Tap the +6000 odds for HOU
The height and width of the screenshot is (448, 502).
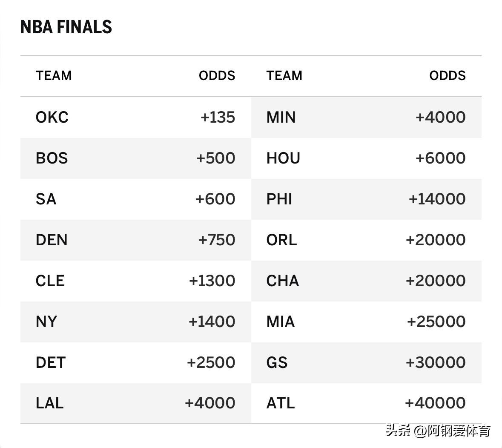(440, 158)
